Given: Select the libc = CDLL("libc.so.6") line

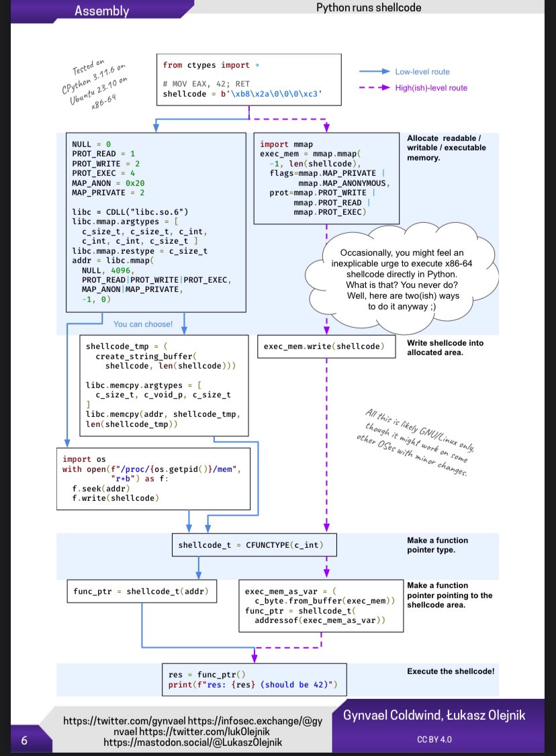Looking at the screenshot, I should [x=130, y=211].
